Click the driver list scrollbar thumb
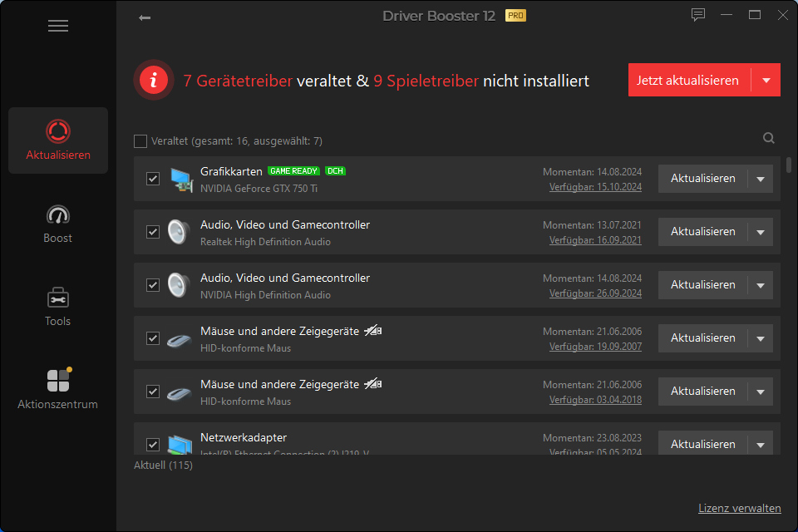This screenshot has height=532, width=798. coord(789,165)
